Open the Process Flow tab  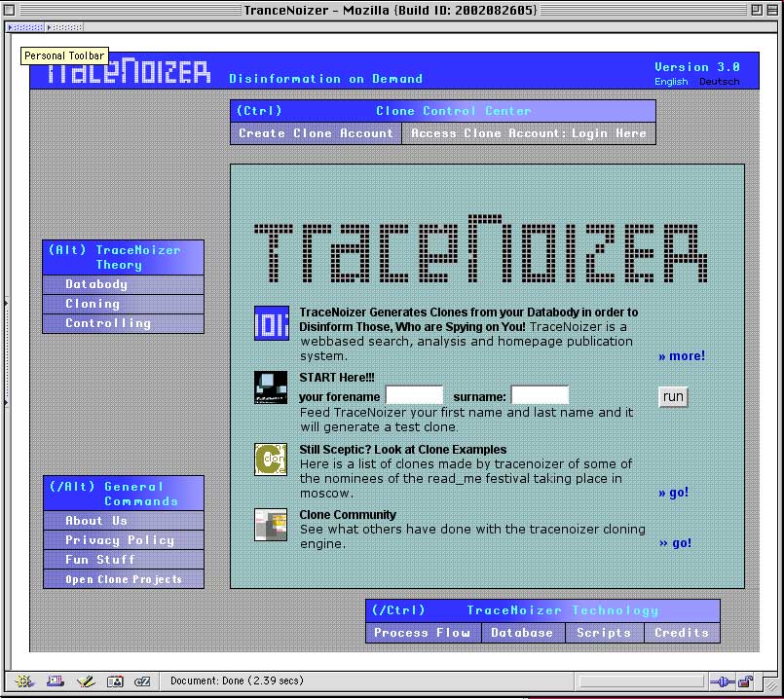pyautogui.click(x=423, y=633)
